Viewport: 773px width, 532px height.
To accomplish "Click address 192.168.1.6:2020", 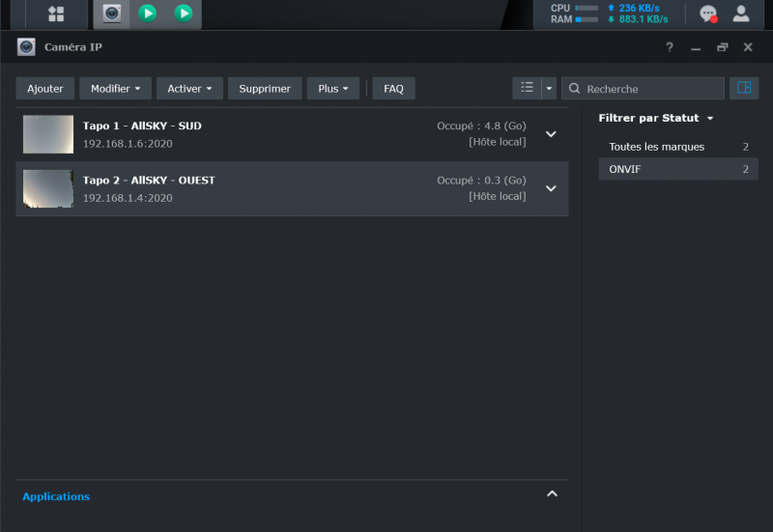I will [128, 144].
